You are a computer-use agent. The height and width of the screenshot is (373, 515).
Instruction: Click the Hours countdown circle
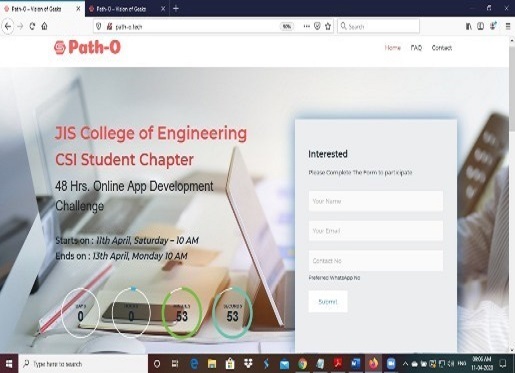[x=131, y=312]
